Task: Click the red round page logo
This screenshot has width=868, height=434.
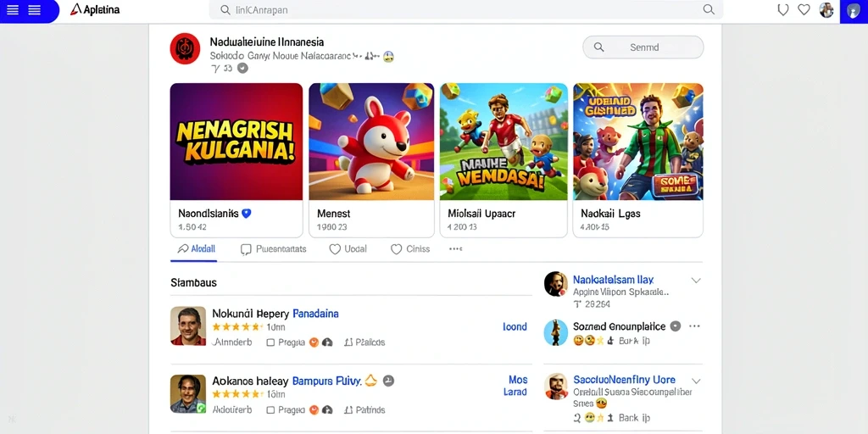Action: coord(185,48)
